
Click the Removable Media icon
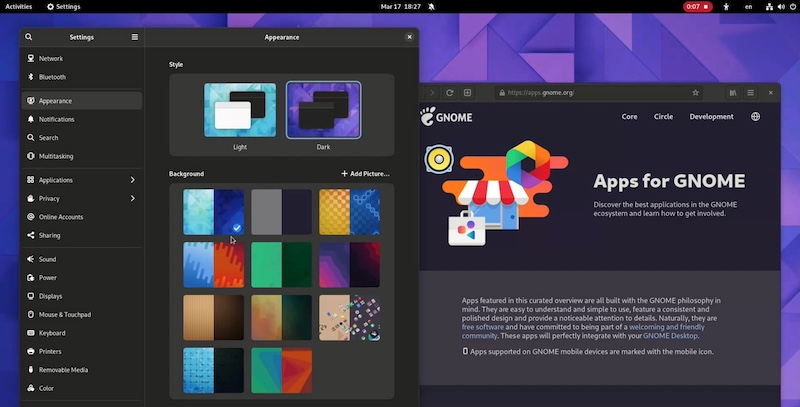(31, 369)
